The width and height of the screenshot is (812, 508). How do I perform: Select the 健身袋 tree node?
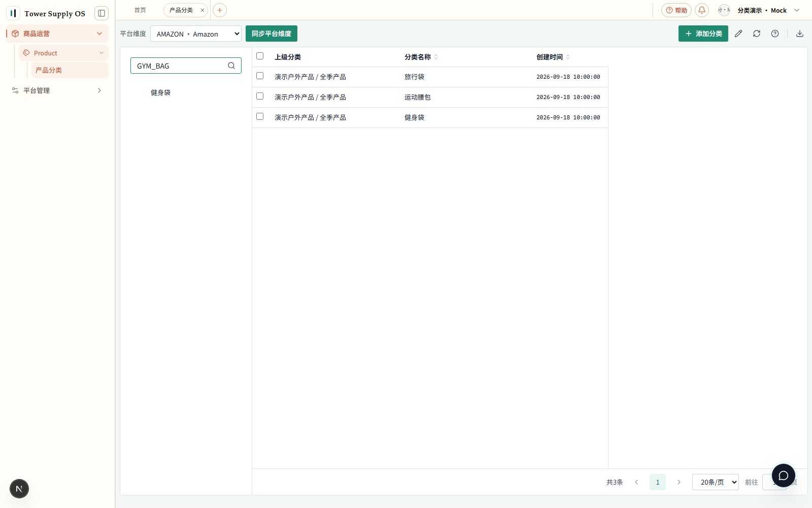coord(160,92)
